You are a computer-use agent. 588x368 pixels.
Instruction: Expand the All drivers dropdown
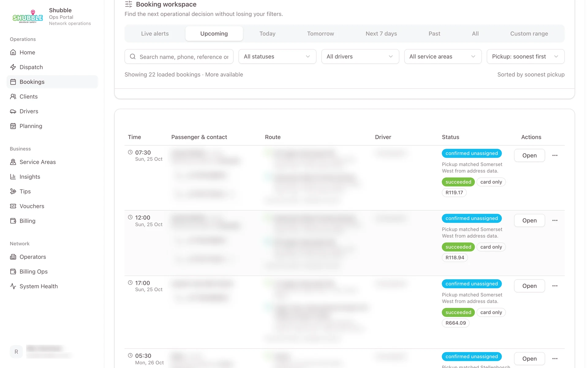click(360, 56)
